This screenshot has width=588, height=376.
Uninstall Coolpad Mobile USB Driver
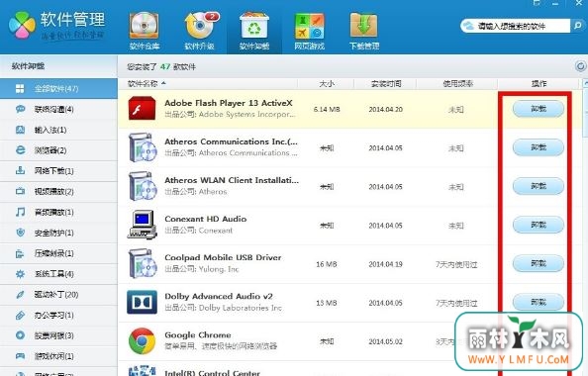coord(539,263)
